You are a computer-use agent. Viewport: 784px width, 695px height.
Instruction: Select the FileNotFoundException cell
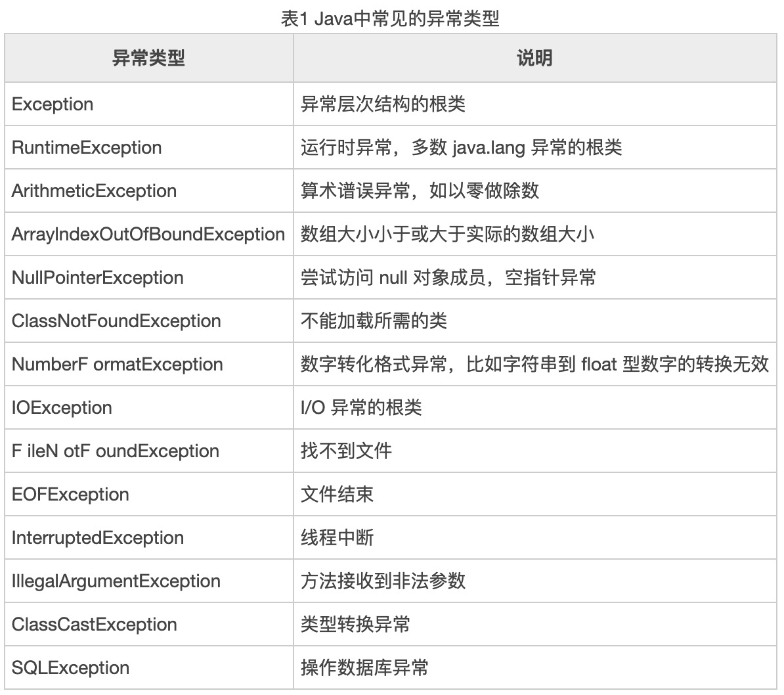(x=115, y=451)
